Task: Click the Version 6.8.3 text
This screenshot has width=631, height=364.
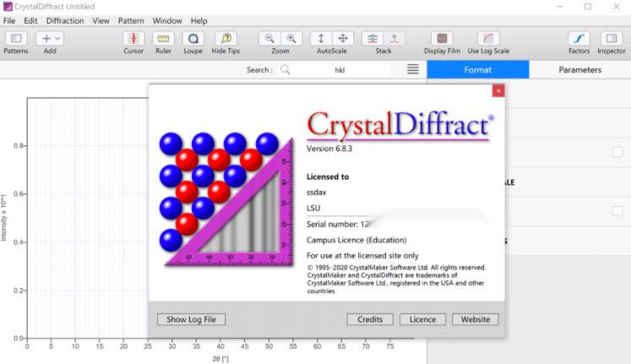Action: point(329,149)
